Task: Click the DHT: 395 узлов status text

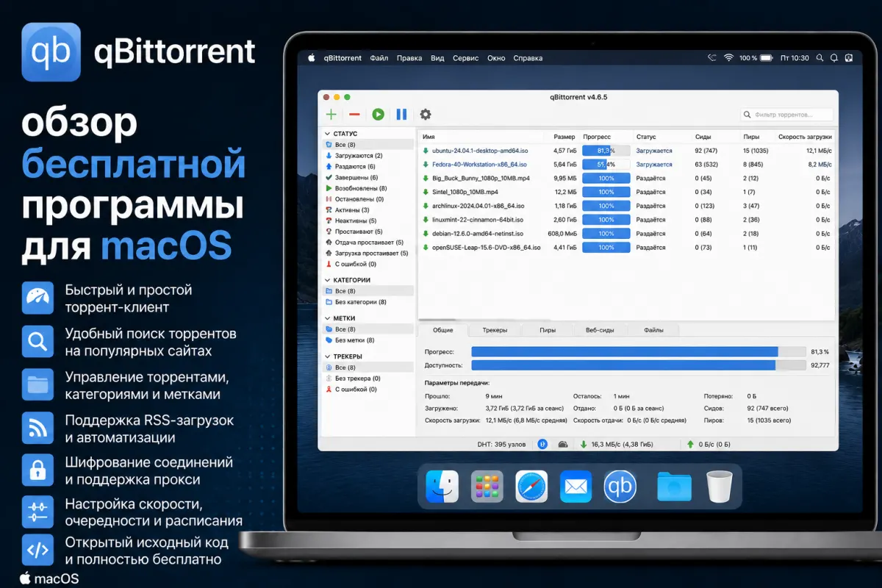Action: 501,444
